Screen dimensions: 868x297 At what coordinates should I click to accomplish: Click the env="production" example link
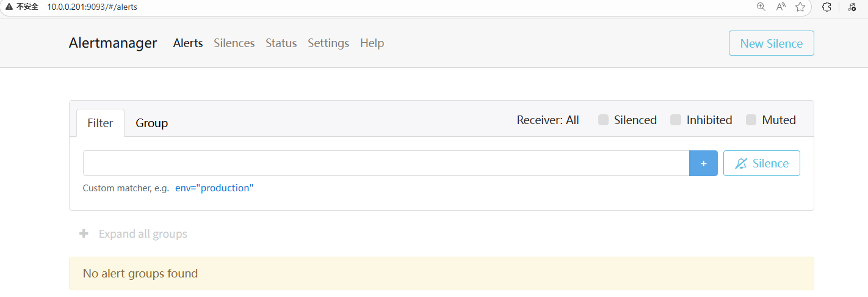click(214, 188)
